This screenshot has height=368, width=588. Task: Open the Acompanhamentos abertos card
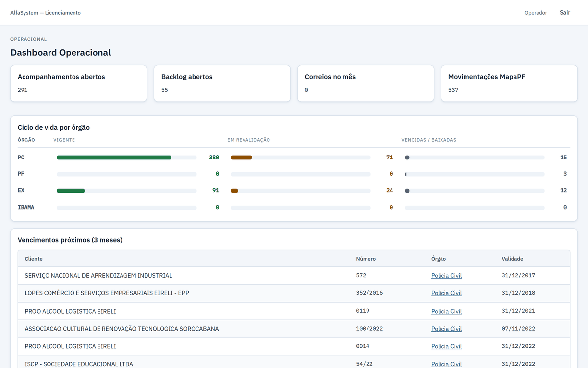[x=78, y=83]
